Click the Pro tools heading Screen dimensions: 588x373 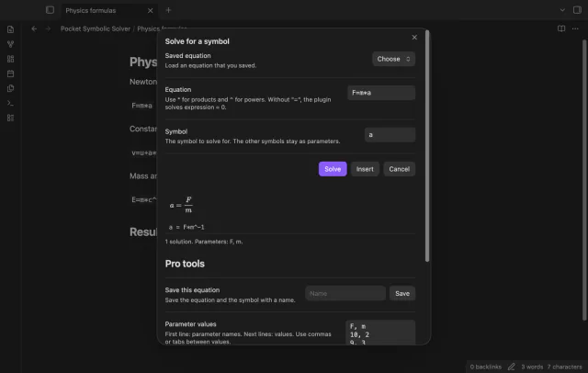pos(185,264)
